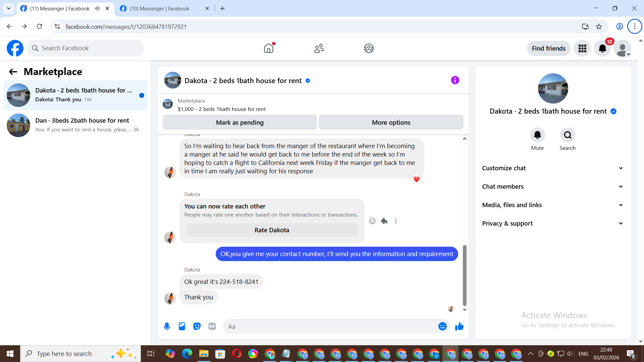The image size is (644, 362).
Task: Switch to the second Messenger tab
Action: click(160, 8)
